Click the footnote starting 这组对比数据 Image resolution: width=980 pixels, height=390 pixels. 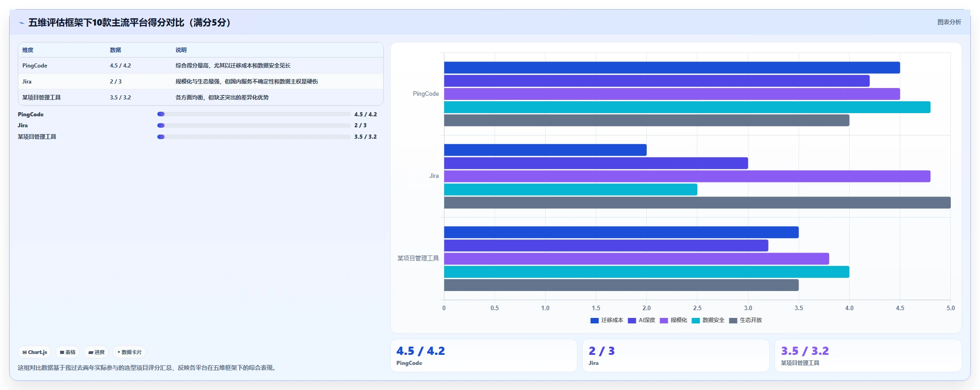coord(148,368)
